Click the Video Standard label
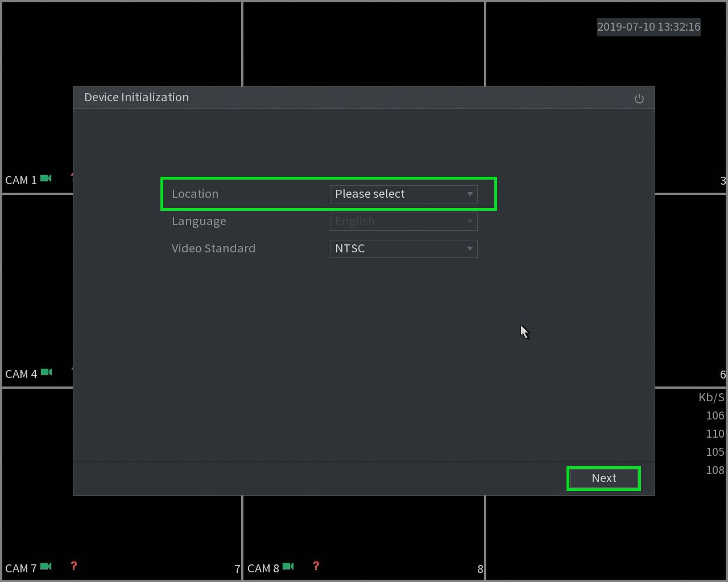This screenshot has height=582, width=728. [213, 248]
